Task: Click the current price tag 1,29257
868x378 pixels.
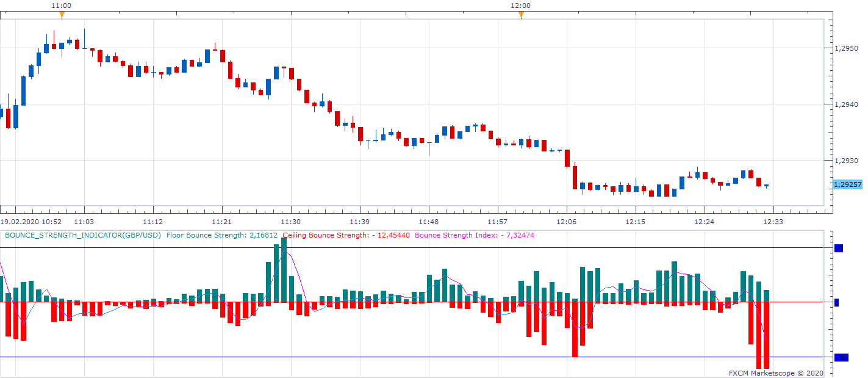Action: 848,184
